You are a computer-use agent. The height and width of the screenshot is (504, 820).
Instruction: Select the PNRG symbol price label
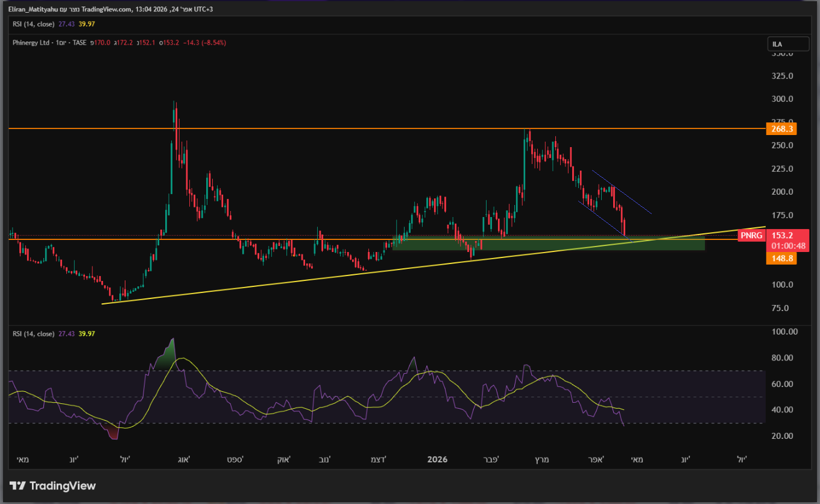tap(751, 236)
